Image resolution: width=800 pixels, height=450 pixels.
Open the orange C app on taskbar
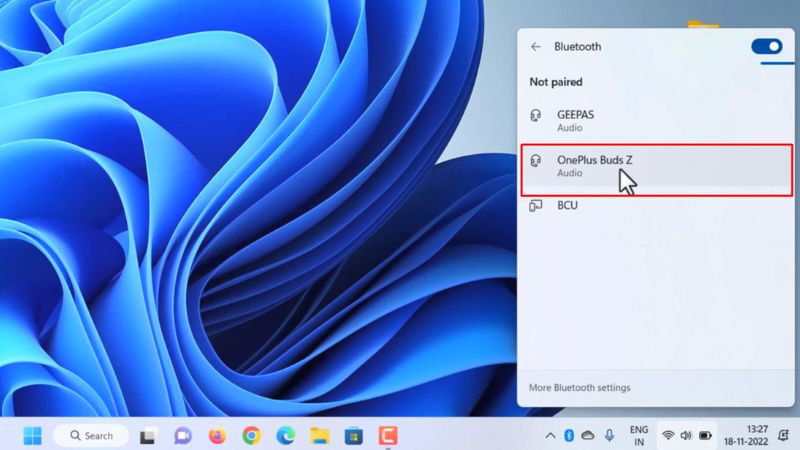click(388, 436)
